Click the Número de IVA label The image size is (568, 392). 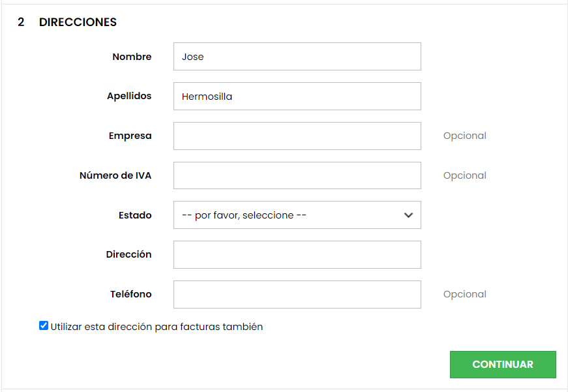115,175
